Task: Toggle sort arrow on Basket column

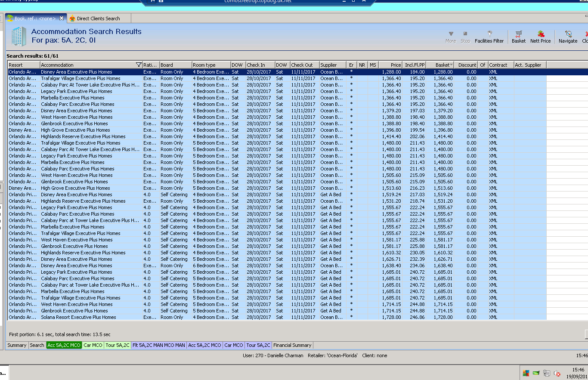Action: (451, 65)
